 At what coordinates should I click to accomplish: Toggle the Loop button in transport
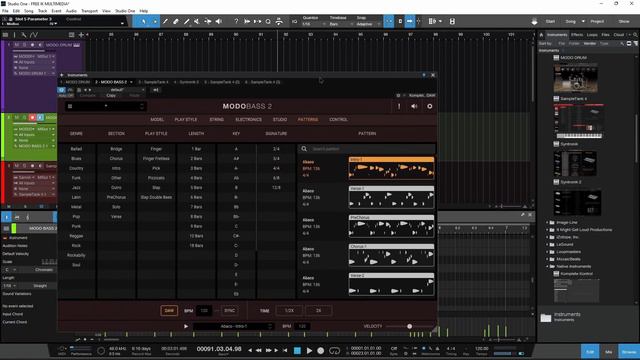pos(334,351)
